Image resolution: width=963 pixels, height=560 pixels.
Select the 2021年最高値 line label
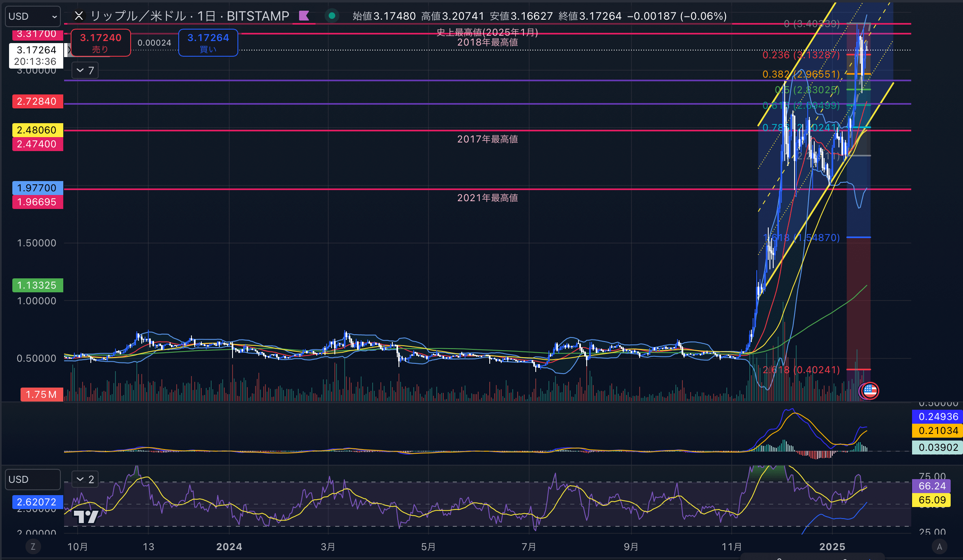point(487,198)
